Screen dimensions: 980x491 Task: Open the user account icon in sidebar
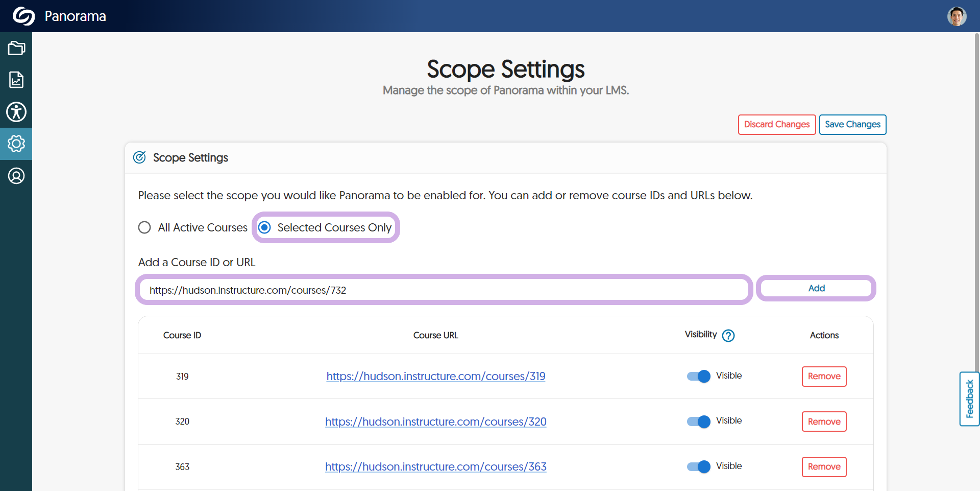coord(16,176)
